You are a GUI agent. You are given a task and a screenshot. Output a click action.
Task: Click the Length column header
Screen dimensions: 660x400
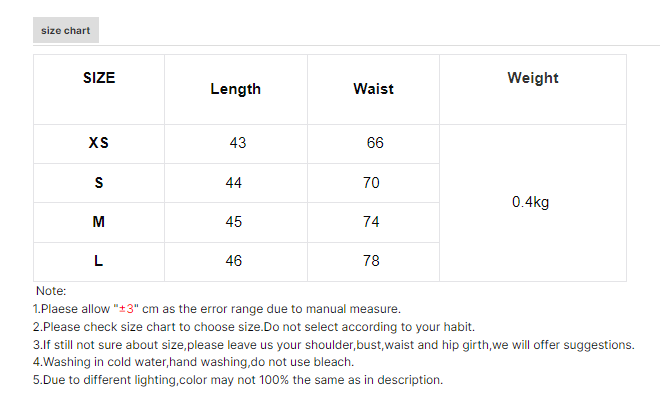pos(235,89)
